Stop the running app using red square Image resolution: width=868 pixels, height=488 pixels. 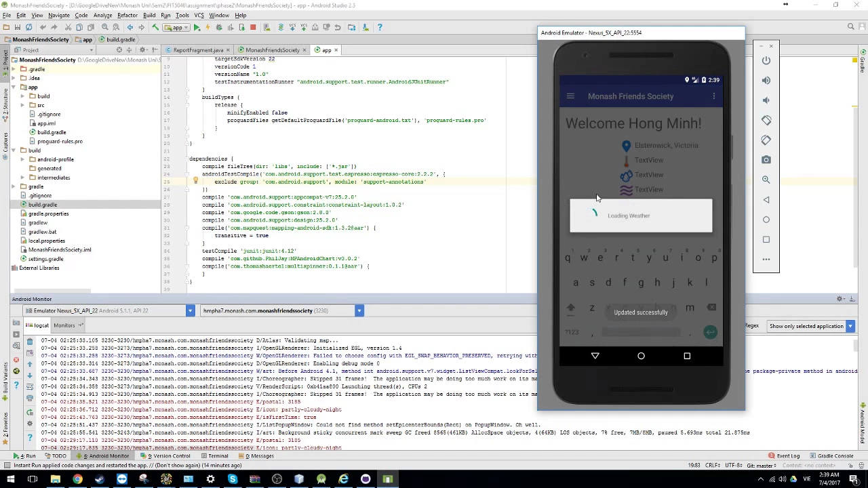coord(253,27)
